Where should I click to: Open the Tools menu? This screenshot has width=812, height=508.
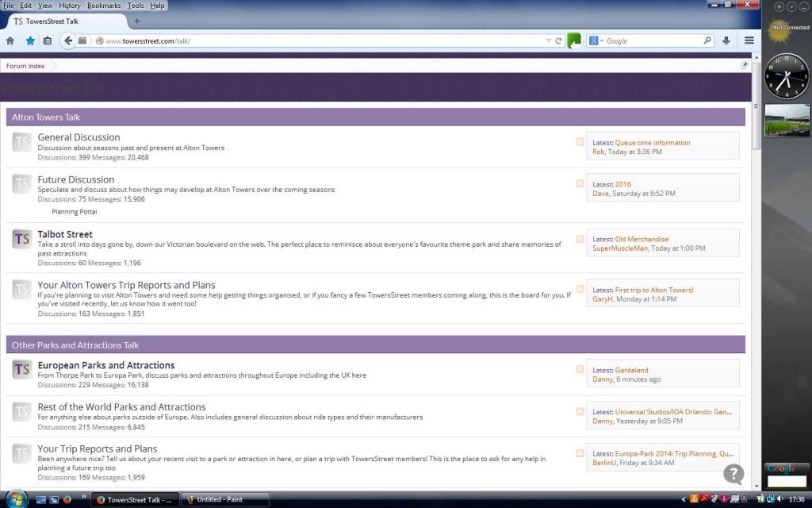(136, 6)
